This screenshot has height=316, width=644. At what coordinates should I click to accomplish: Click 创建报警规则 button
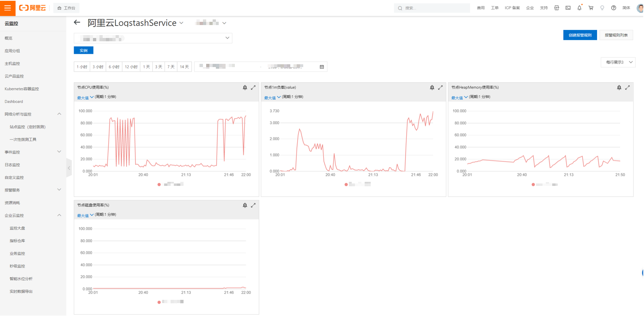(x=580, y=35)
